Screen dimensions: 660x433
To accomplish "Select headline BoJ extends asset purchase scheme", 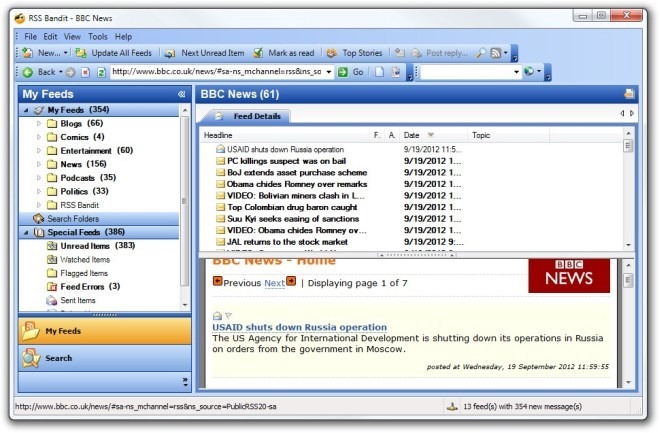I will click(297, 173).
